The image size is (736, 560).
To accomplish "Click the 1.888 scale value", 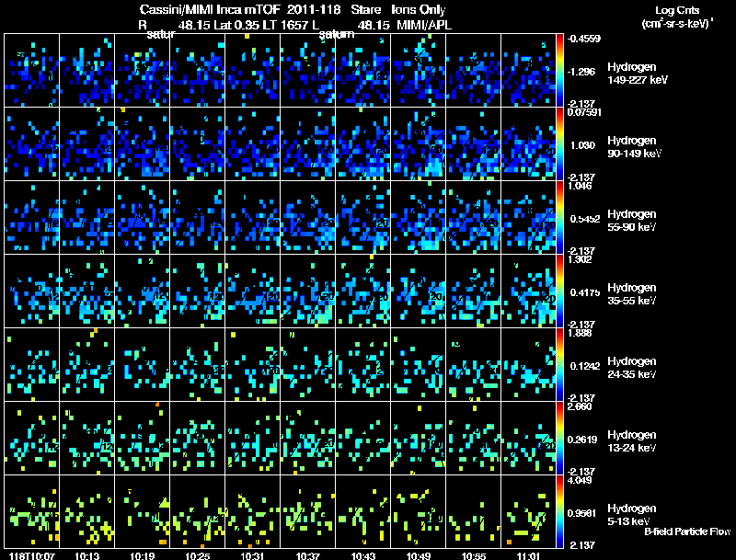I will [x=580, y=333].
